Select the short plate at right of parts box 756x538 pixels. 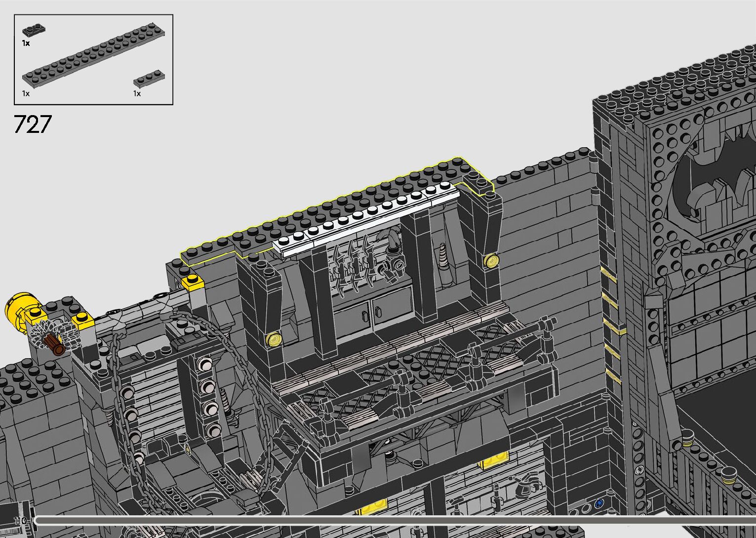tap(149, 79)
